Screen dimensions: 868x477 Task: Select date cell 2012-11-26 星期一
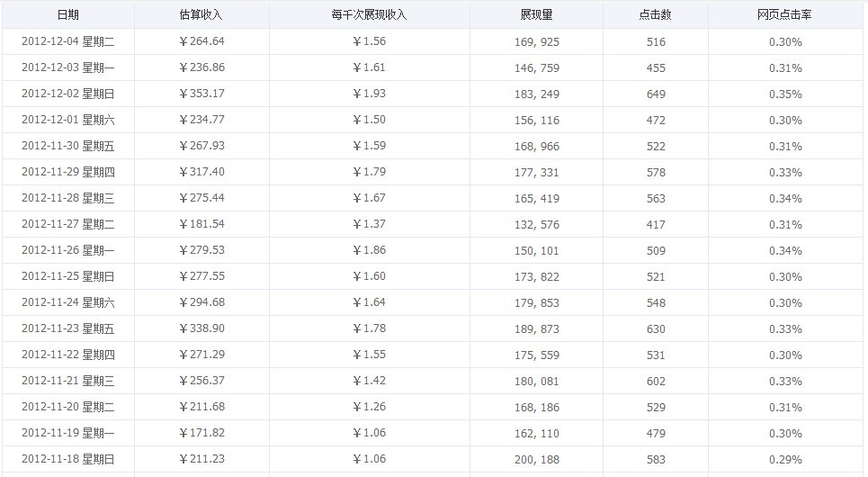[x=68, y=250]
